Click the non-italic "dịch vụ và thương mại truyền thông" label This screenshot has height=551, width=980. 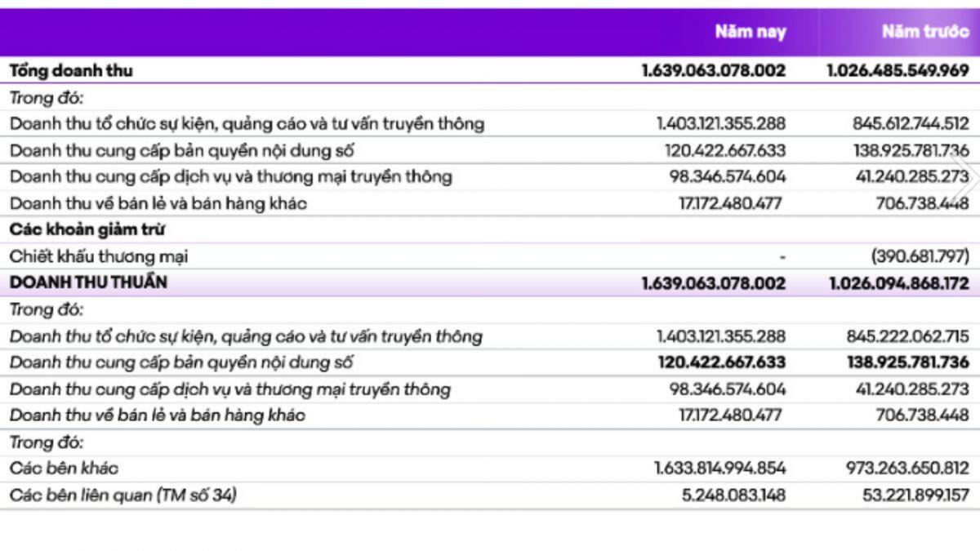pyautogui.click(x=230, y=177)
